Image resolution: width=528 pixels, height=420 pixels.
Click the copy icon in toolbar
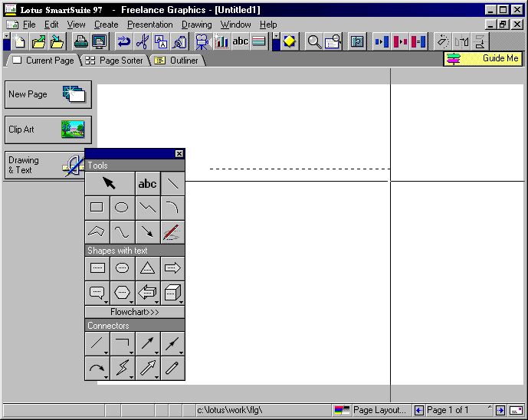[x=161, y=41]
